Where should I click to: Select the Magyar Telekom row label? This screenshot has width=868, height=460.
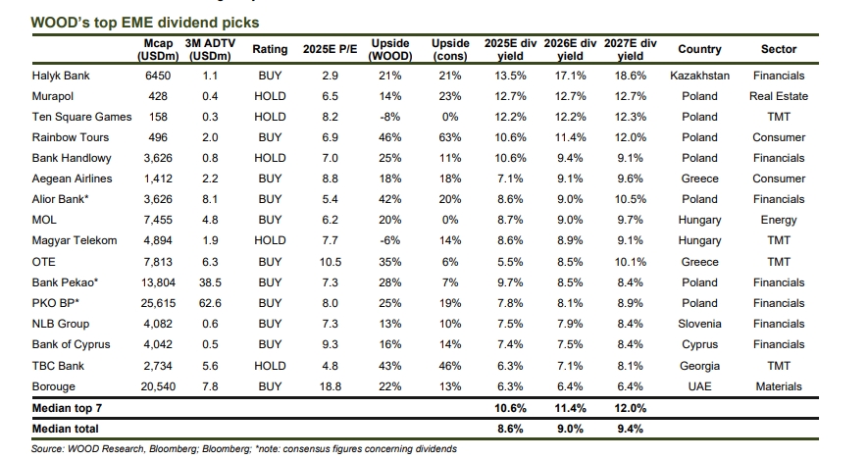[75, 240]
